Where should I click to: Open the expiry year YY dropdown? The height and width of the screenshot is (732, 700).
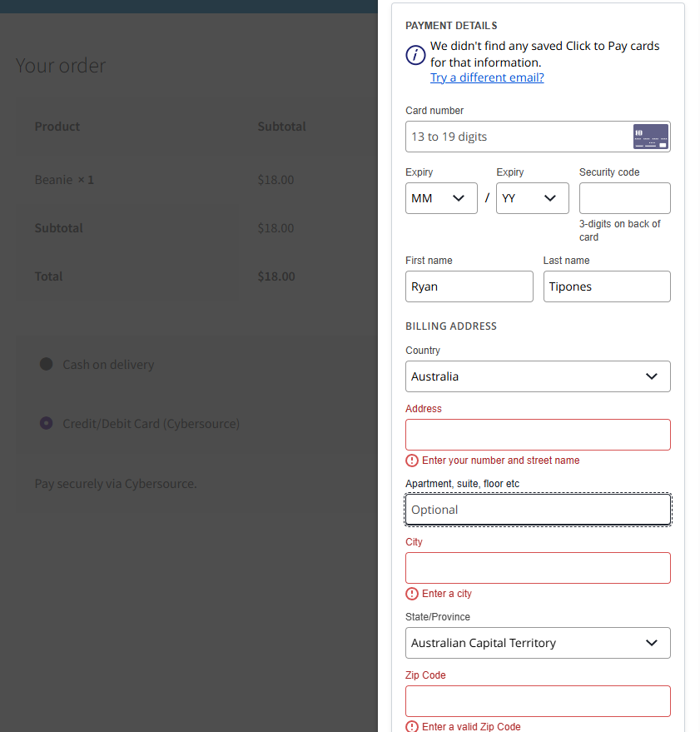[x=533, y=198]
